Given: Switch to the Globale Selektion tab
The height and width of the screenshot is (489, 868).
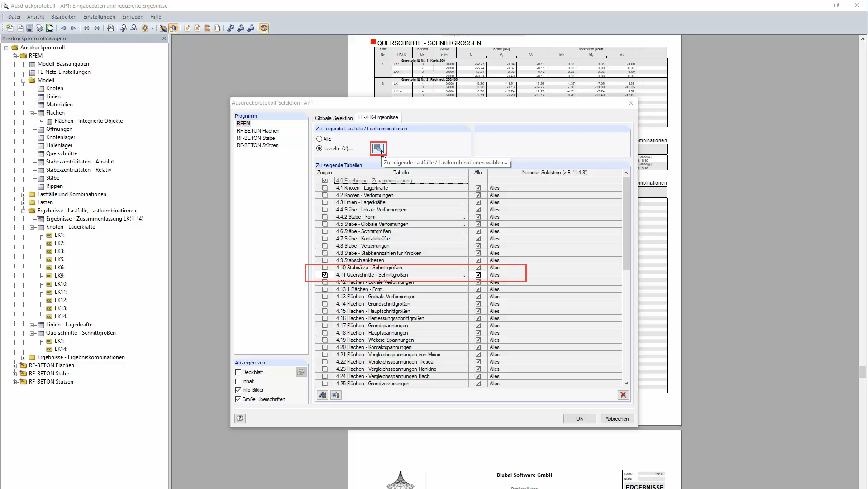Looking at the screenshot, I should pyautogui.click(x=334, y=118).
